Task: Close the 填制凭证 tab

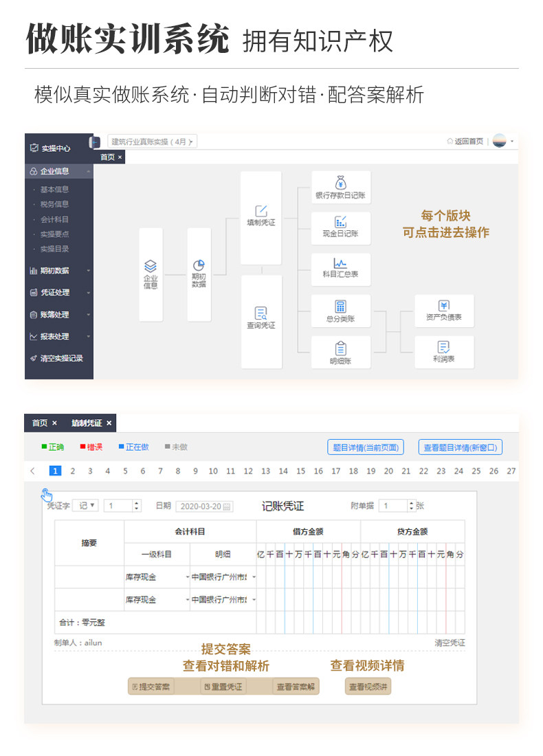Action: [109, 423]
